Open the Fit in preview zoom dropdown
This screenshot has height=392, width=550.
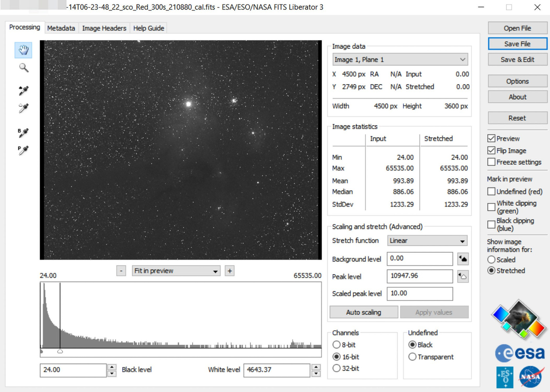pos(176,271)
